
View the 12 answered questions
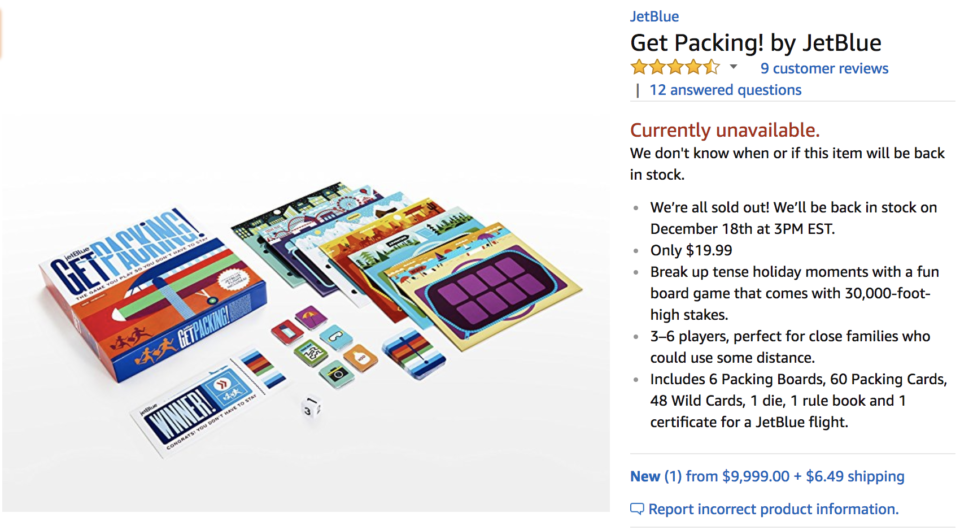725,90
